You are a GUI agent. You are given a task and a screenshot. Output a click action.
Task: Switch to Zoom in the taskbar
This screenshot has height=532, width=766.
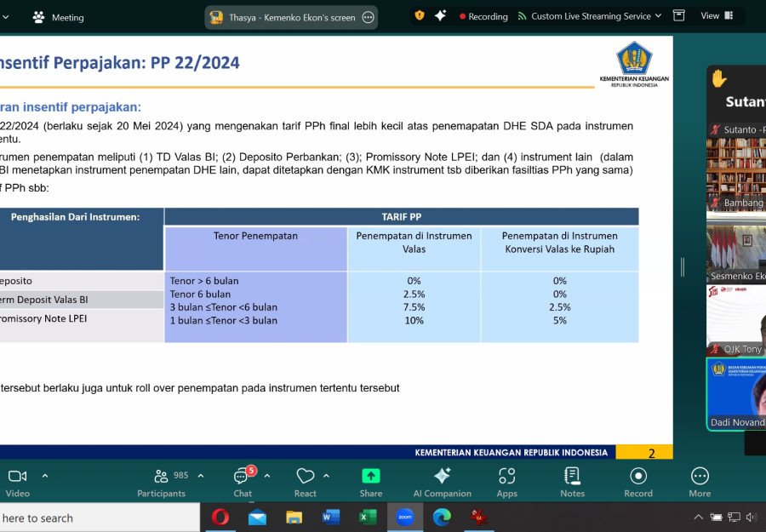click(405, 517)
